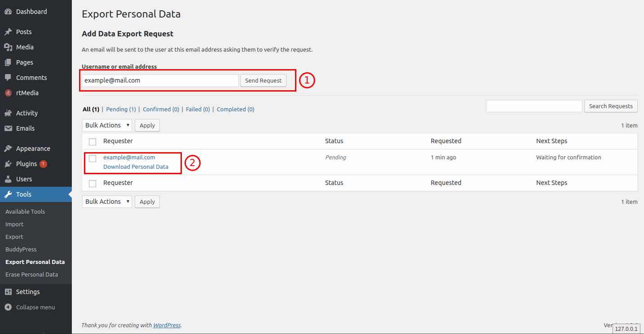Open the bottom Bulk Actions dropdown
This screenshot has width=644, height=334.
[x=106, y=201]
